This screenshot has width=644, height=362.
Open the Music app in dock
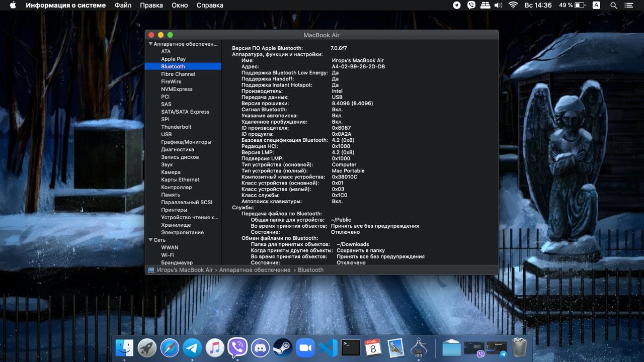pyautogui.click(x=215, y=347)
